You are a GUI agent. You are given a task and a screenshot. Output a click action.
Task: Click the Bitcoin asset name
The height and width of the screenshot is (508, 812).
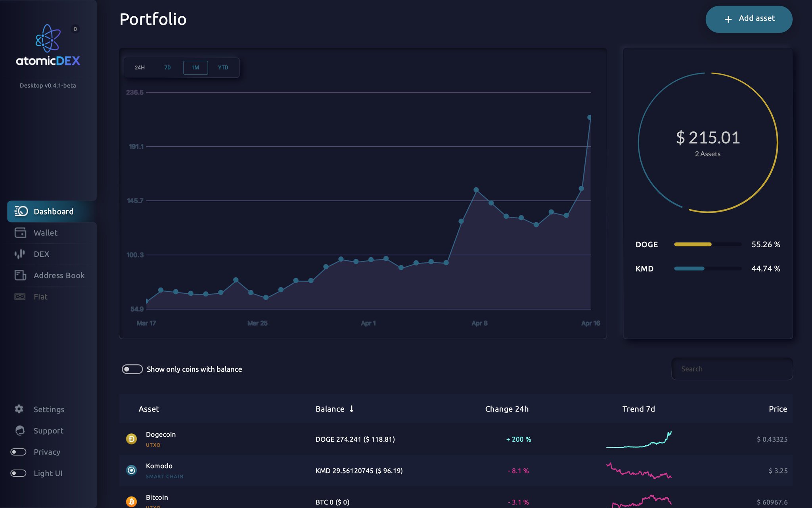click(157, 497)
